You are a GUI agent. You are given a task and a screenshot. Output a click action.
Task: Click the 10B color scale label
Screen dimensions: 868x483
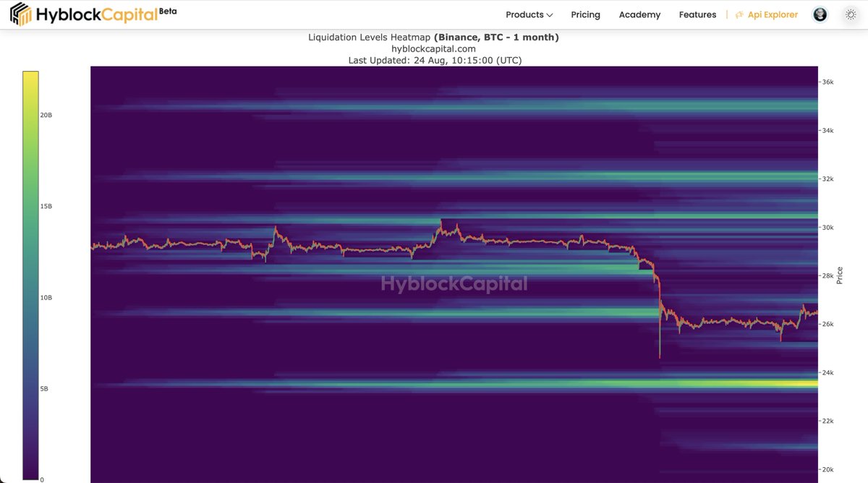pos(46,298)
